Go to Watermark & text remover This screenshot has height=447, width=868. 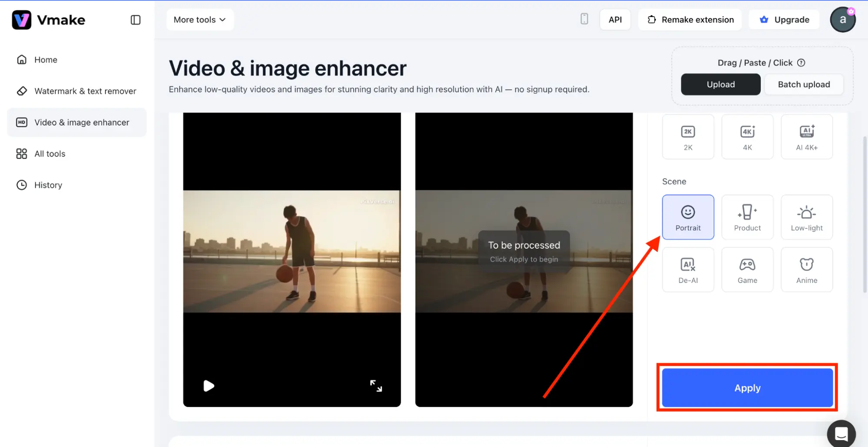[85, 91]
